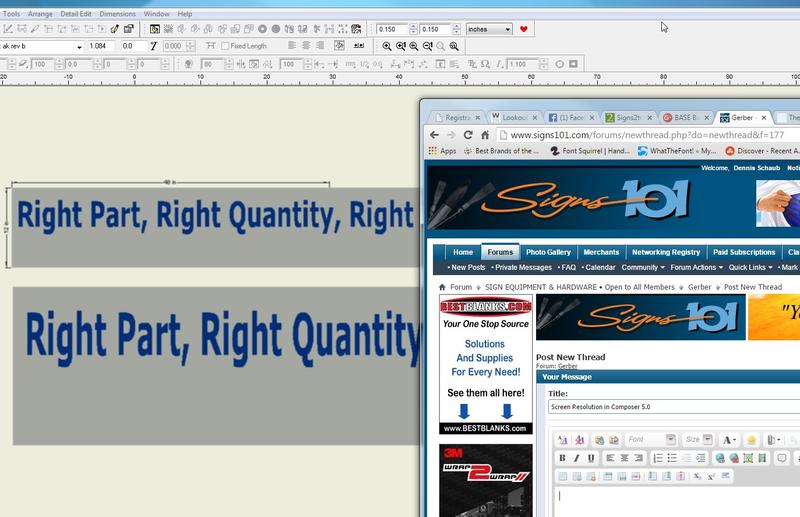
Task: Click the first 0.150 value field
Action: click(392, 29)
